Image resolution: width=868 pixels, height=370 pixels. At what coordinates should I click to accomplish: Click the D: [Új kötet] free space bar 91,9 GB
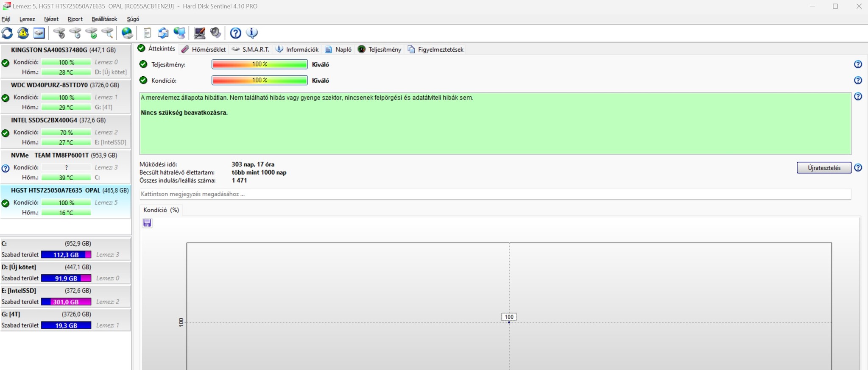pos(66,278)
